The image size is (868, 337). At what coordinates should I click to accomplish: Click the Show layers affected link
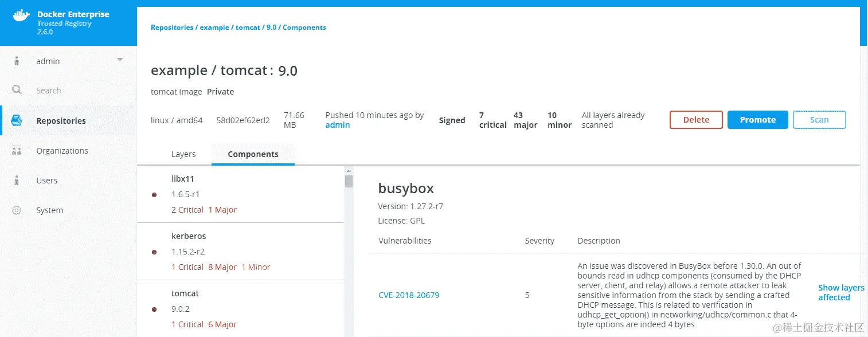coord(841,292)
